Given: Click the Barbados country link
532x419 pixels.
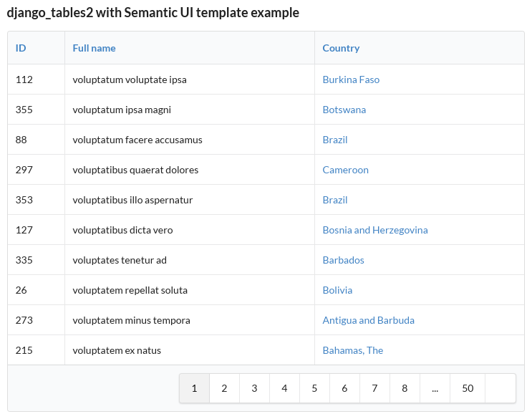Looking at the screenshot, I should pyautogui.click(x=343, y=260).
